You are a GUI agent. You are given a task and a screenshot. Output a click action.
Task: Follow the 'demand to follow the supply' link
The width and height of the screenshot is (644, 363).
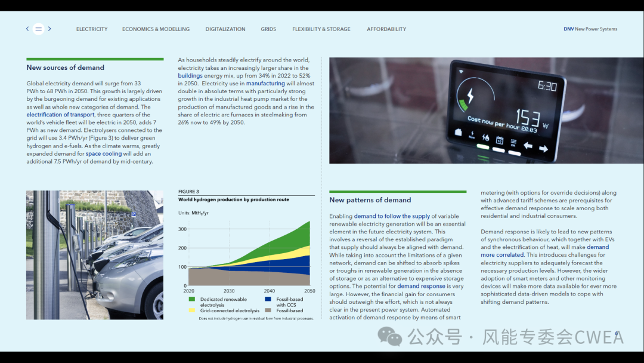(392, 216)
